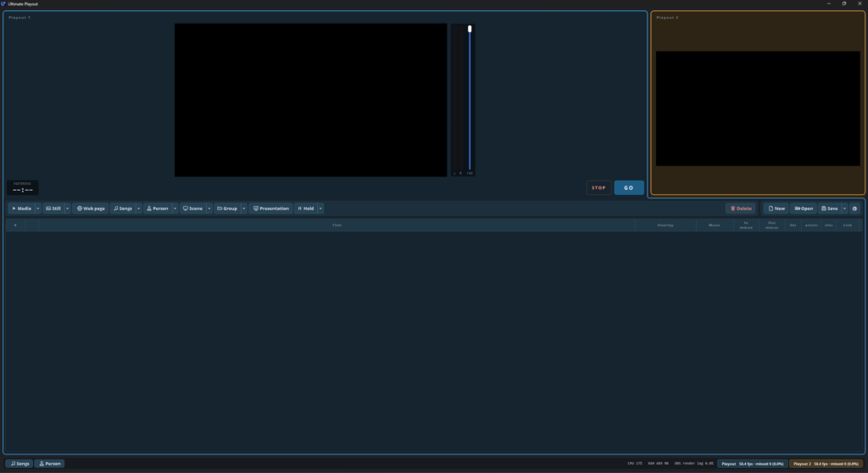This screenshot has width=868, height=473.
Task: Click the GO button
Action: [629, 188]
